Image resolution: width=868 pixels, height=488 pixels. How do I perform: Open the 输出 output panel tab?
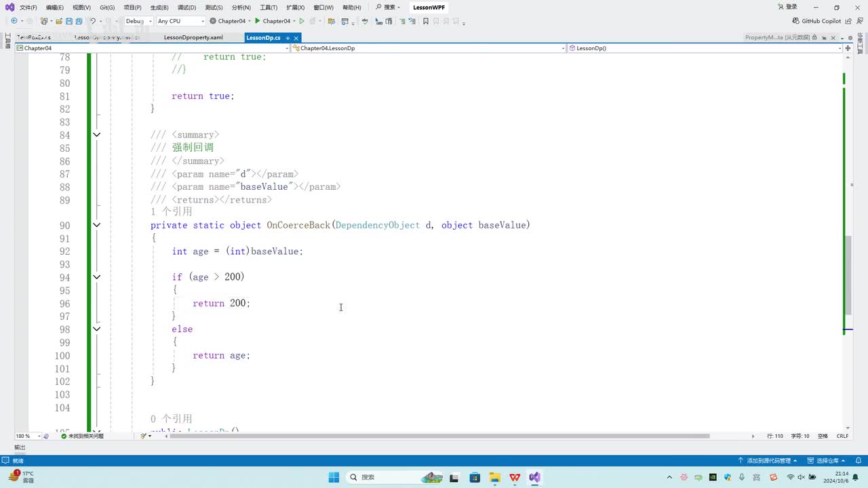pyautogui.click(x=20, y=447)
